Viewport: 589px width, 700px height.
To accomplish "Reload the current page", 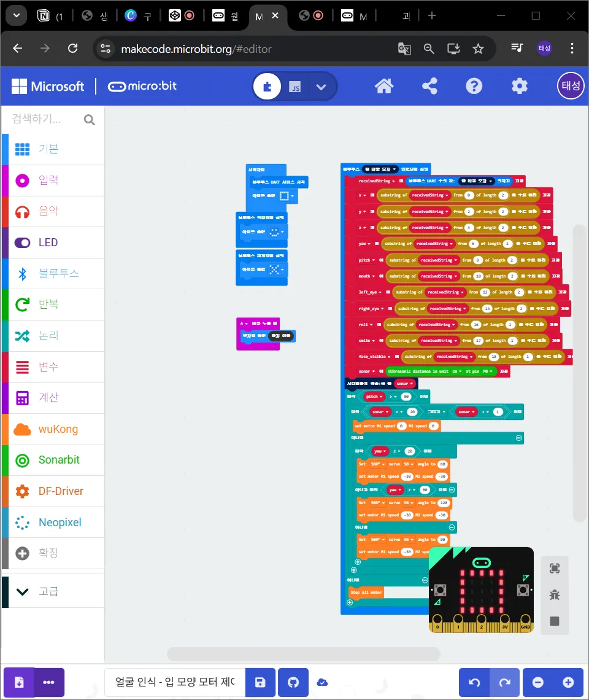I will 73,49.
